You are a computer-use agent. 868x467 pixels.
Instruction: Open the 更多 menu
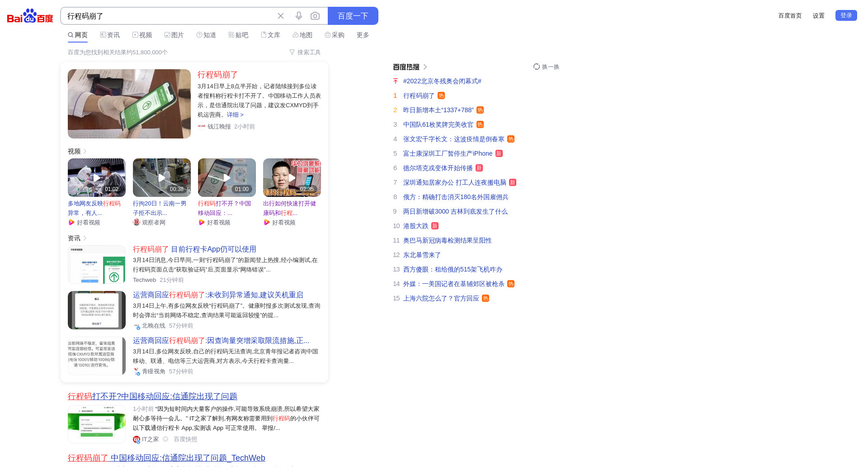coord(363,35)
